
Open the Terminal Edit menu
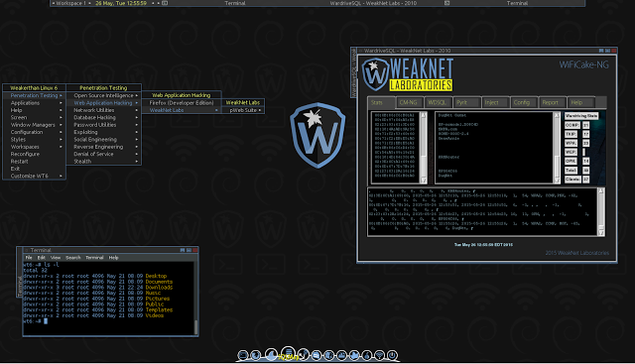(42, 258)
